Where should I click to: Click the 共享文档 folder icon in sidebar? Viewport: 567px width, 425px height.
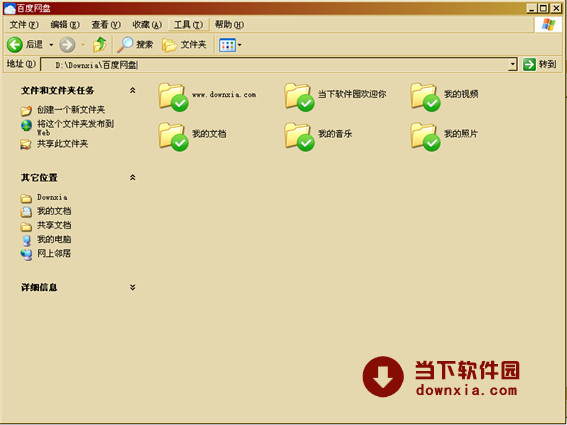click(x=26, y=226)
